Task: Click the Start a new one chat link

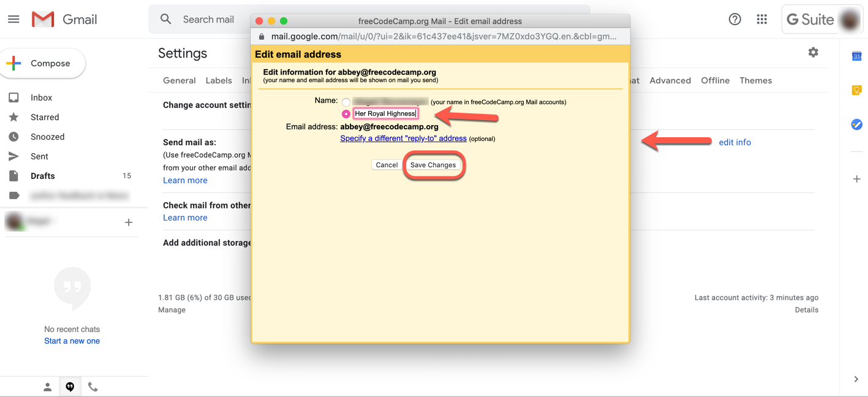Action: pos(72,341)
